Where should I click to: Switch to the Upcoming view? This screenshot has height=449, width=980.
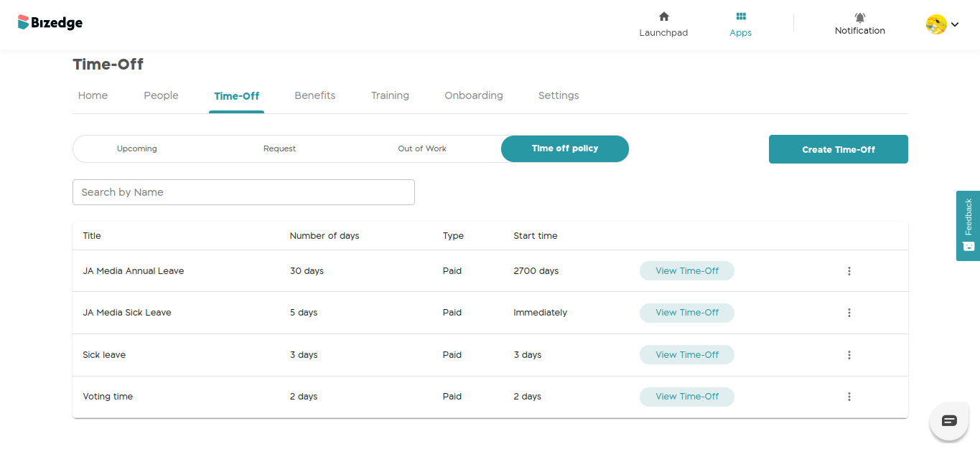pos(136,148)
